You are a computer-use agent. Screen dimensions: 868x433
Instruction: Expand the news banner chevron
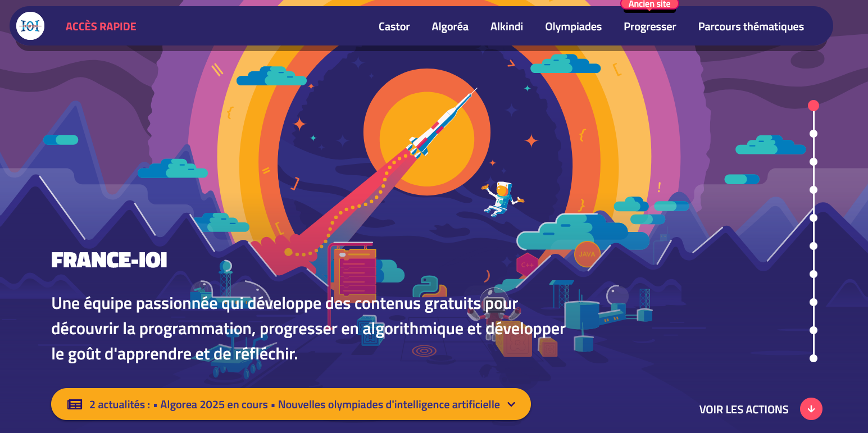511,404
